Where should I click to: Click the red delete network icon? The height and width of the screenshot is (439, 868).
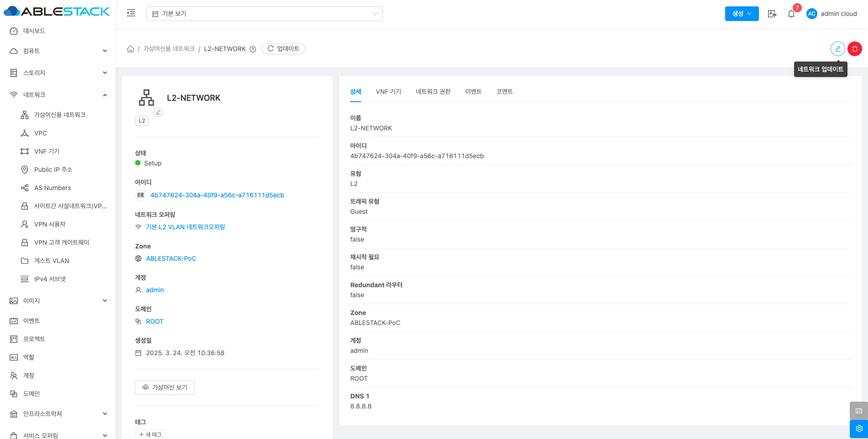[854, 49]
